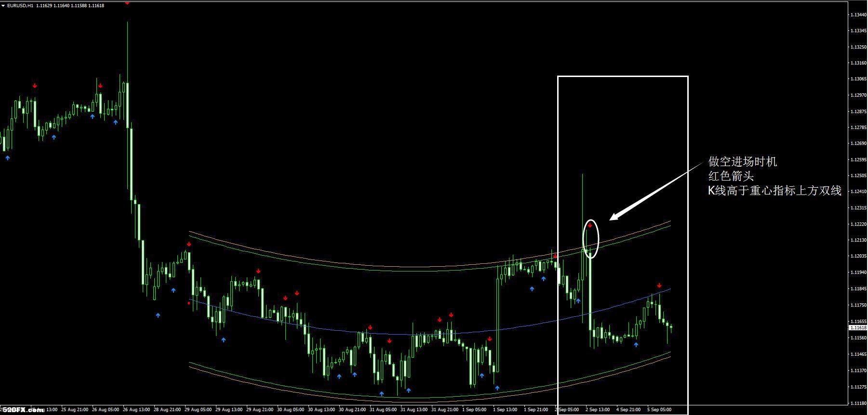The image size is (868, 415).
Task: Click price scale label 1.12410
Action: point(858,192)
